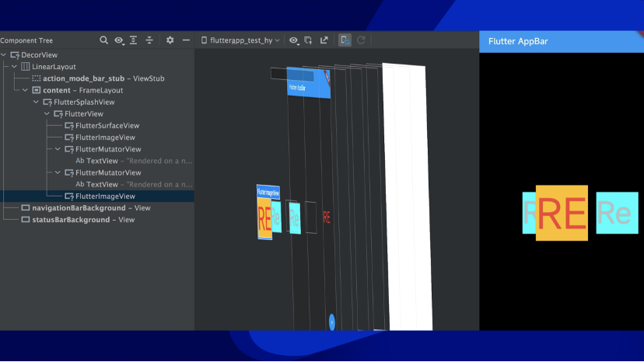Click the export snapshot icon in the toolbar

[x=324, y=40]
